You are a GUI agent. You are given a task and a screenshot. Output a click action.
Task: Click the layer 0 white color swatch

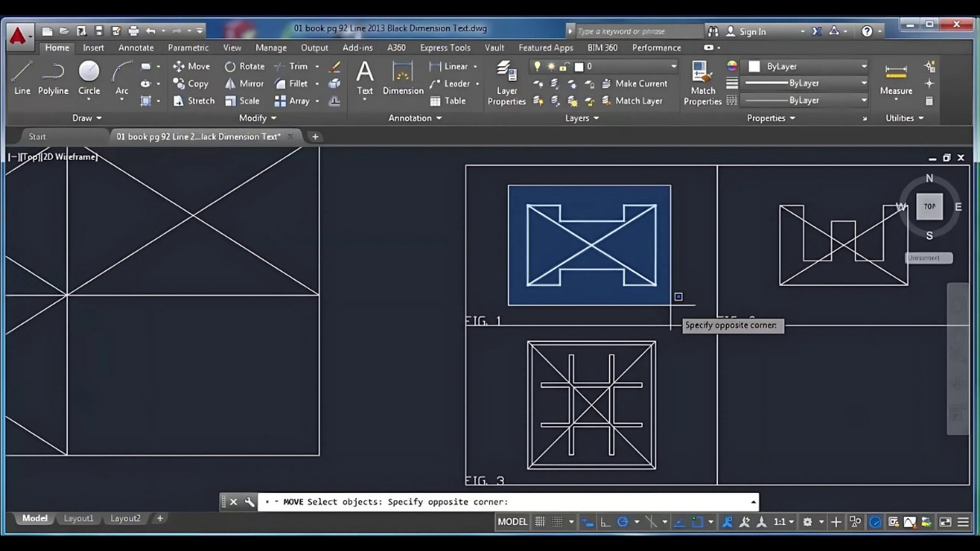click(x=578, y=66)
